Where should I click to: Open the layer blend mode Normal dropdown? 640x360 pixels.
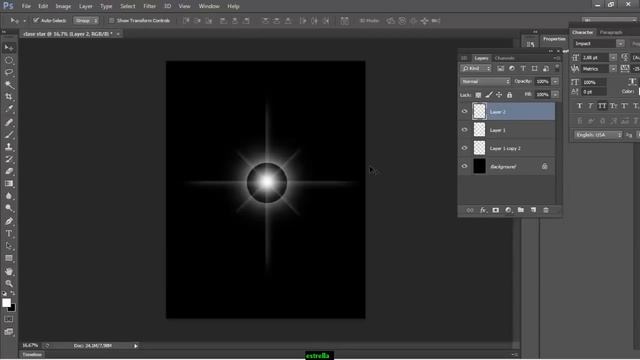click(485, 82)
